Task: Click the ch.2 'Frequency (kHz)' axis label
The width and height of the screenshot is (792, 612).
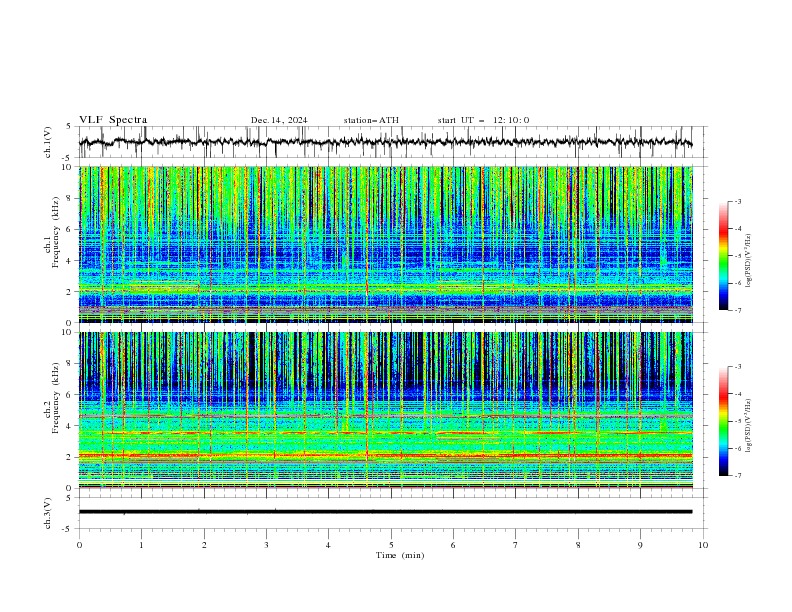Action: point(56,397)
